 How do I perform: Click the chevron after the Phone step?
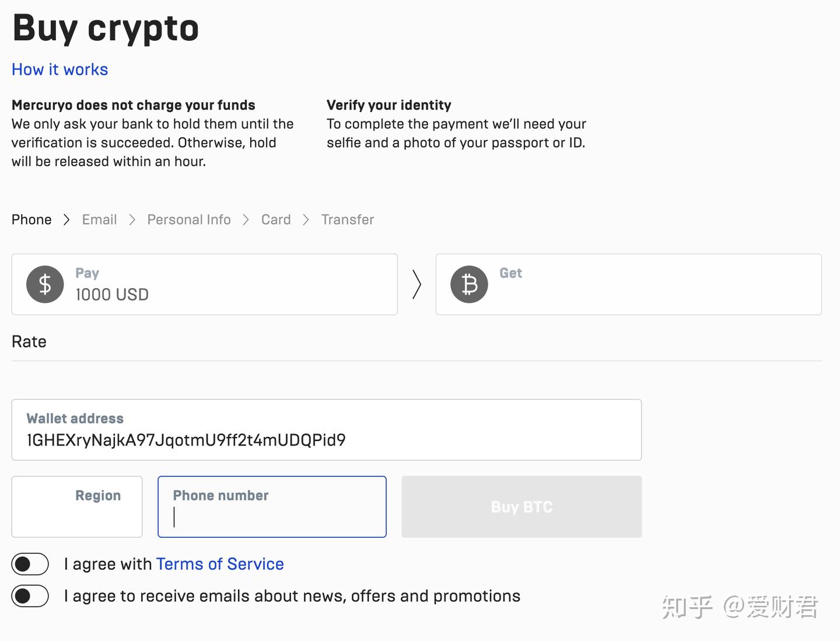(x=66, y=220)
